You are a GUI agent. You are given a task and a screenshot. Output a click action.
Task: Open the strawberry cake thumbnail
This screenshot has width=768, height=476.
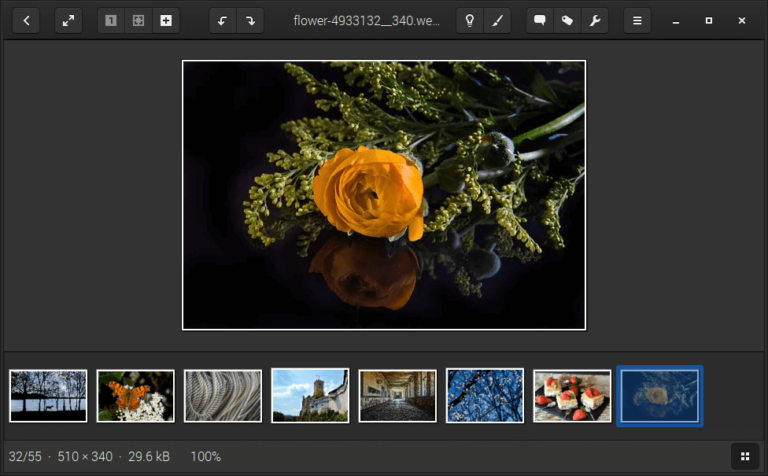point(572,396)
